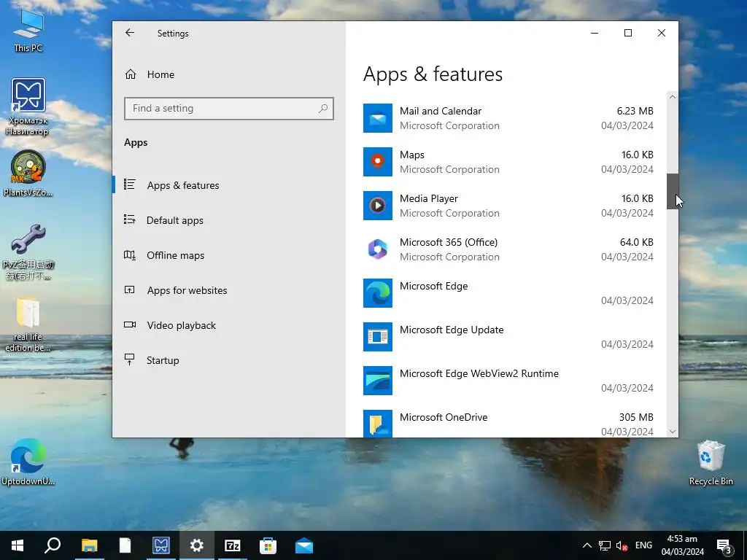Click the Find a setting search box

(228, 109)
